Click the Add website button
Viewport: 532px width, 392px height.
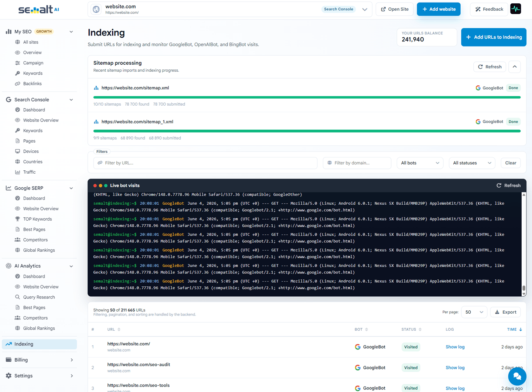pyautogui.click(x=439, y=9)
